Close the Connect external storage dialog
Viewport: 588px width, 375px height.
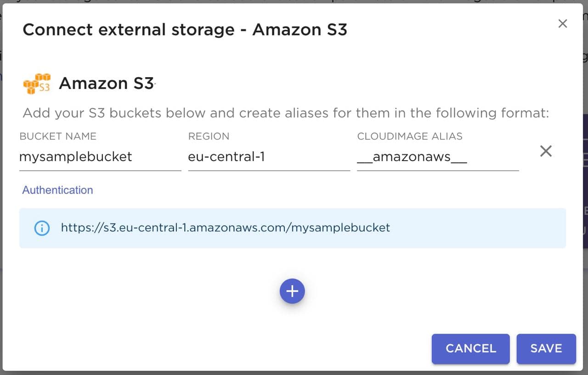coord(562,24)
